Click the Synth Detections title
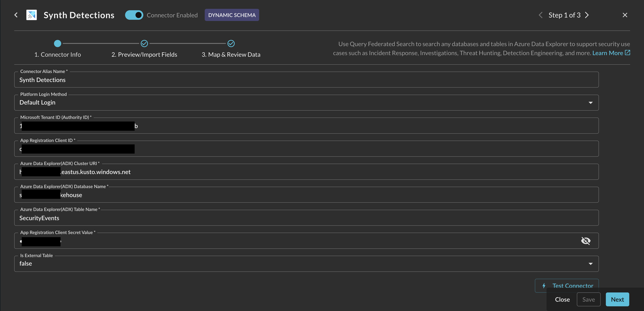Screen dimensions: 644x311 (79, 15)
